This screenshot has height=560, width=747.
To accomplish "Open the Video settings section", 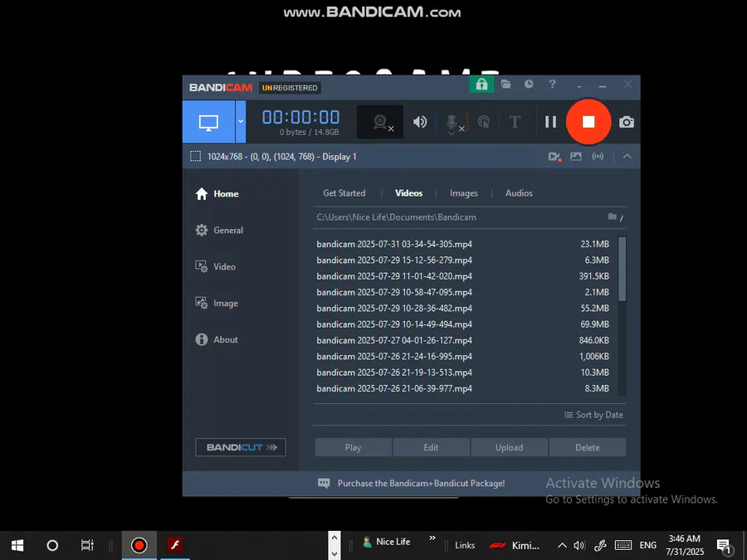I will click(215, 266).
